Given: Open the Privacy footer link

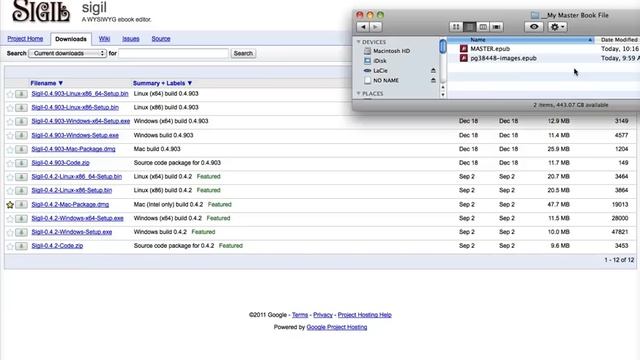Looking at the screenshot, I should 323,315.
